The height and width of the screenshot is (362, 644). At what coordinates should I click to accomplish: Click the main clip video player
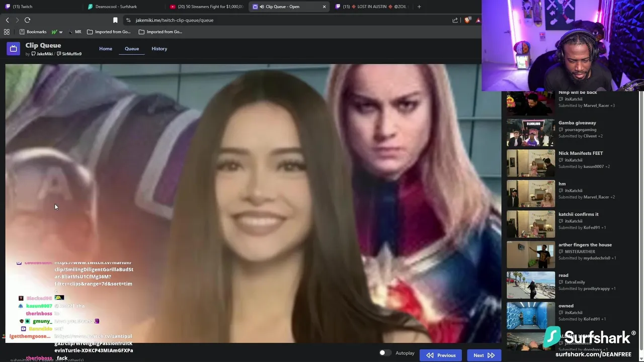(253, 203)
